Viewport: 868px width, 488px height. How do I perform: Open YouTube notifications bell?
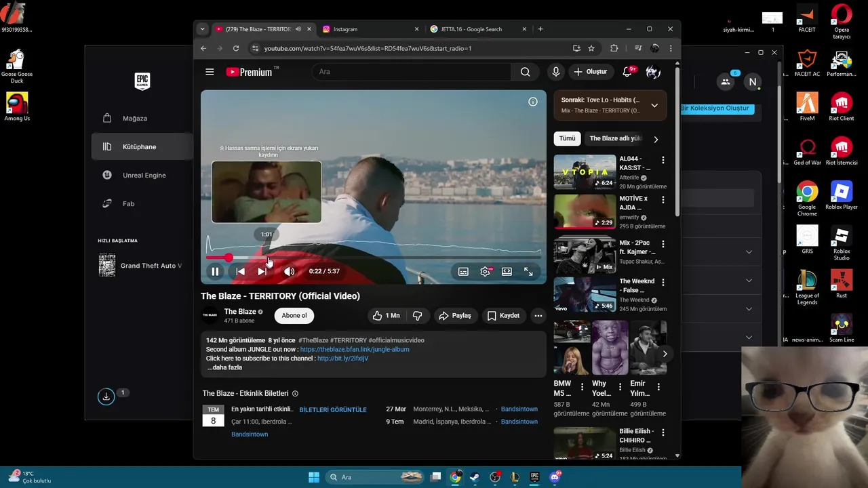[628, 71]
